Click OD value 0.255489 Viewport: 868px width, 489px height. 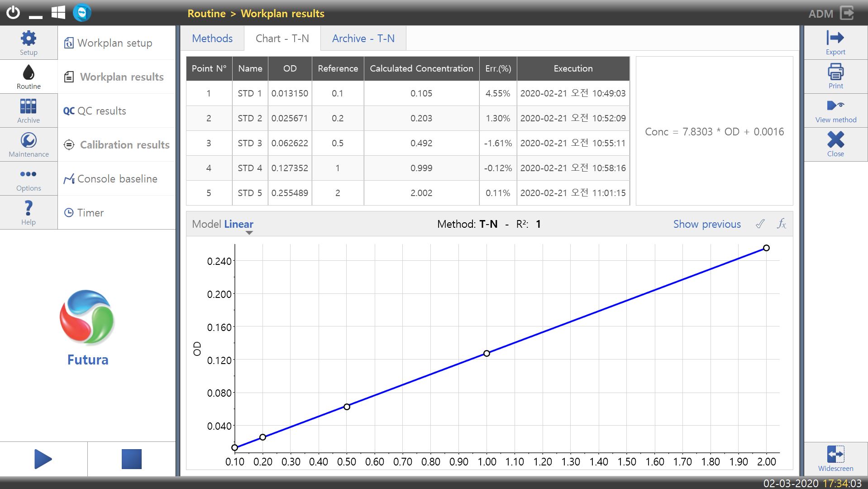(290, 193)
